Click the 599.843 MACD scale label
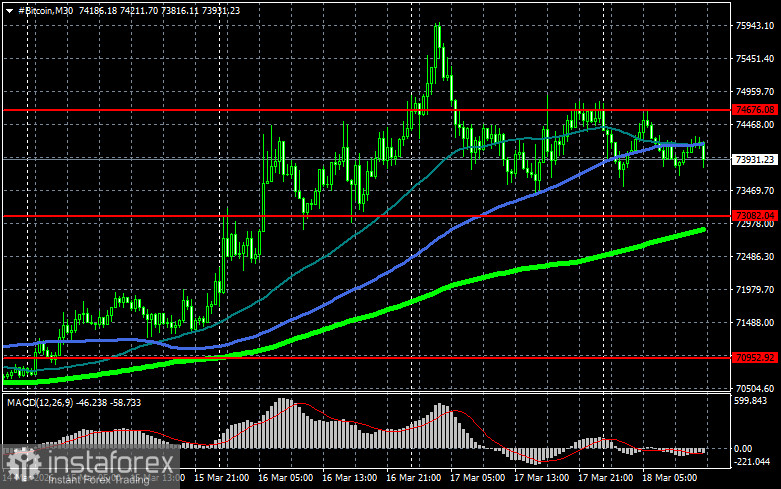 coord(751,401)
